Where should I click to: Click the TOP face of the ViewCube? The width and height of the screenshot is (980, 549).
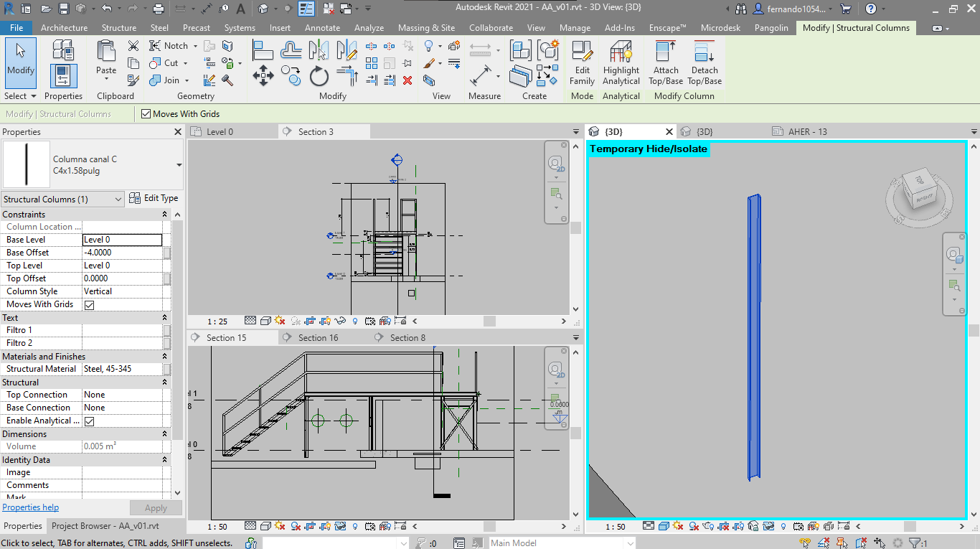[x=919, y=179]
